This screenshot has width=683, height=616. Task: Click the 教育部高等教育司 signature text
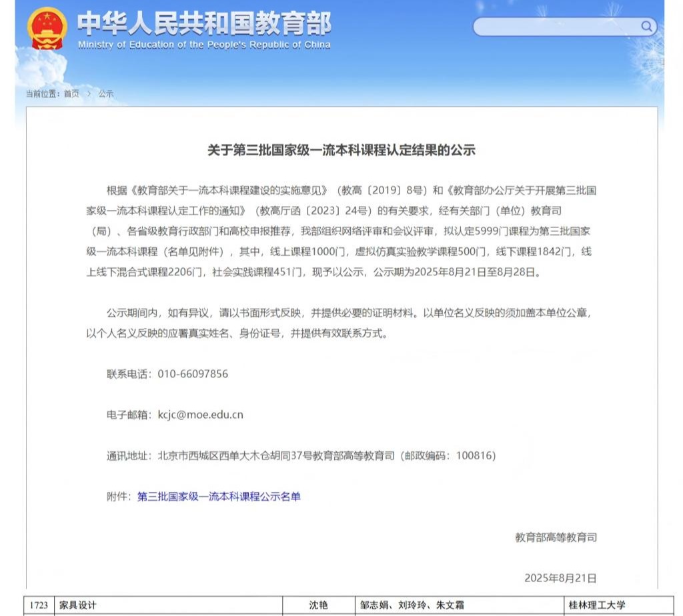(x=556, y=537)
